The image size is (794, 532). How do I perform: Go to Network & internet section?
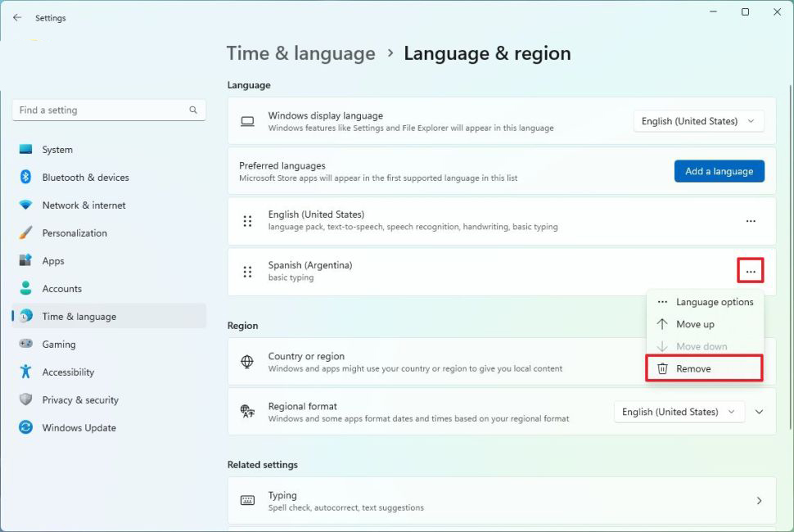pyautogui.click(x=83, y=205)
